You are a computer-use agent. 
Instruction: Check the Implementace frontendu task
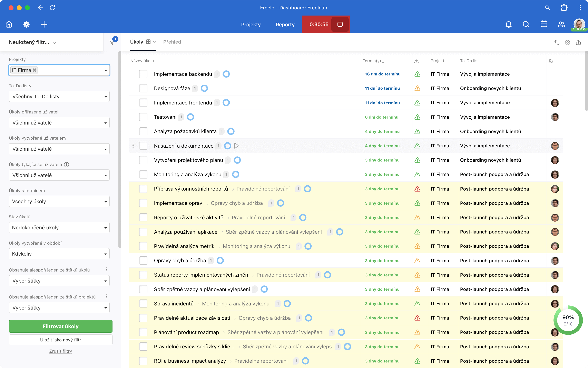click(143, 103)
